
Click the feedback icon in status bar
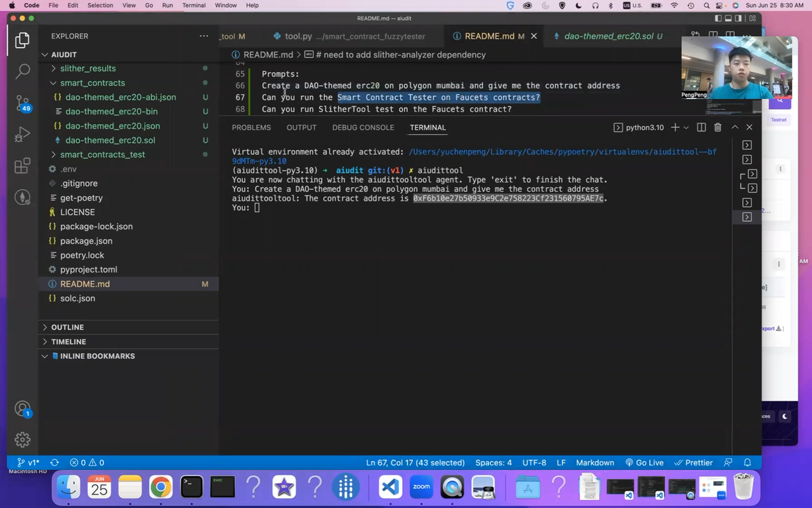(728, 463)
